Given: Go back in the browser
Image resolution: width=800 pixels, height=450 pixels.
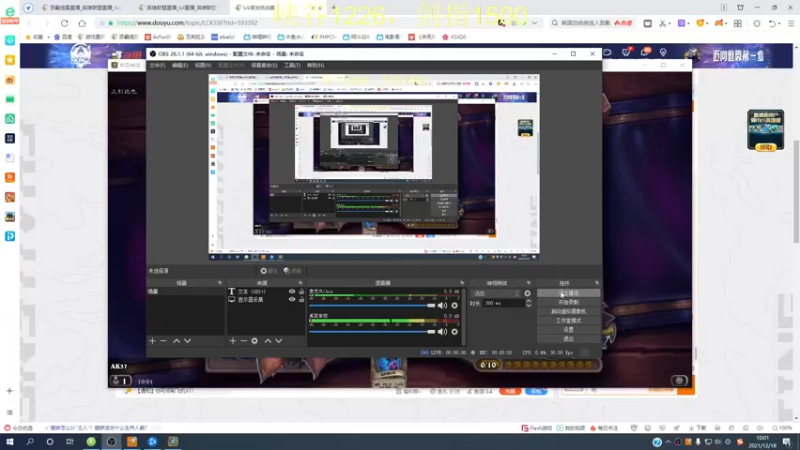Looking at the screenshot, I should (x=29, y=23).
